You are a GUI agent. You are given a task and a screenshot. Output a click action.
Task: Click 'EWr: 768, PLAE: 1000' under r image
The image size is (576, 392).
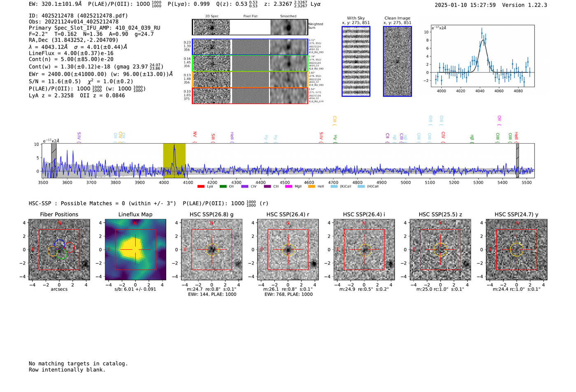[288, 294]
